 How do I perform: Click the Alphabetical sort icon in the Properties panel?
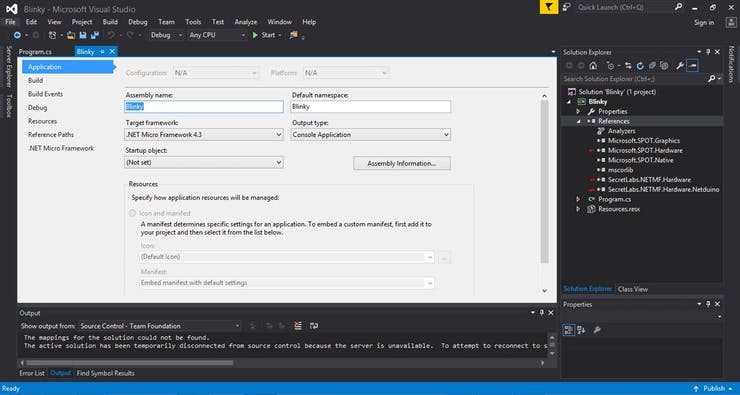click(x=581, y=330)
